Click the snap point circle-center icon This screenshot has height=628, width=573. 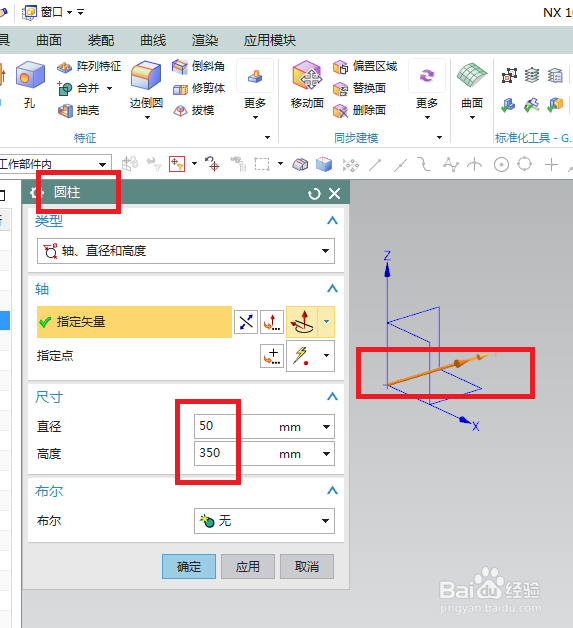tap(501, 164)
